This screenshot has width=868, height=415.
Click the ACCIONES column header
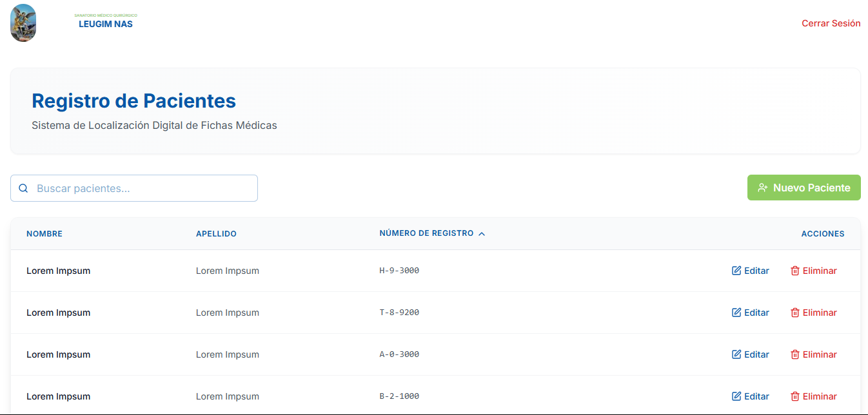point(823,233)
